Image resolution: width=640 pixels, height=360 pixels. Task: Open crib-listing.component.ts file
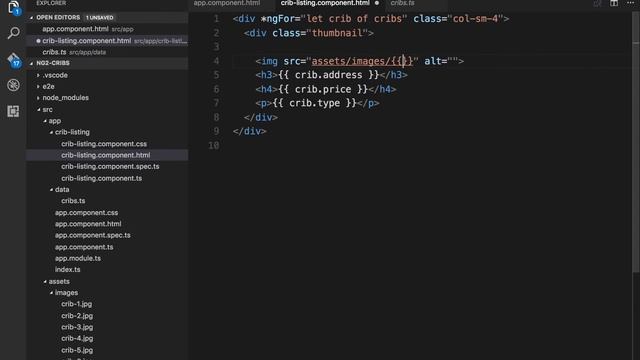[x=102, y=178]
